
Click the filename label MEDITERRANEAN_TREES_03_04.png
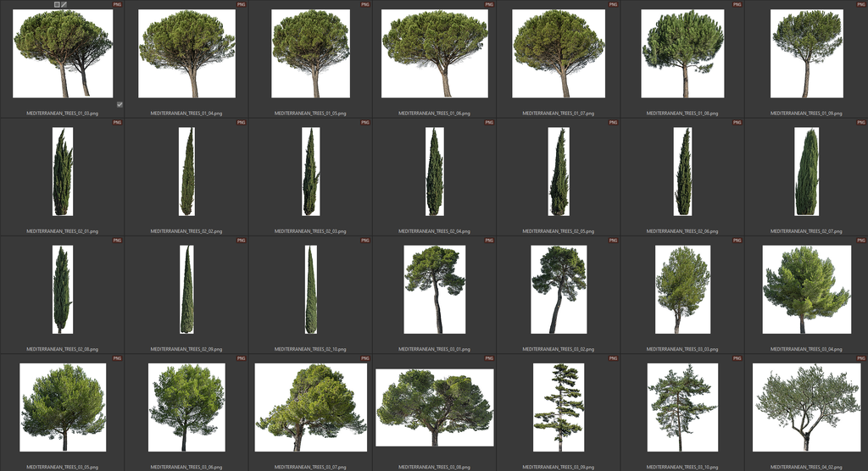pyautogui.click(x=806, y=348)
